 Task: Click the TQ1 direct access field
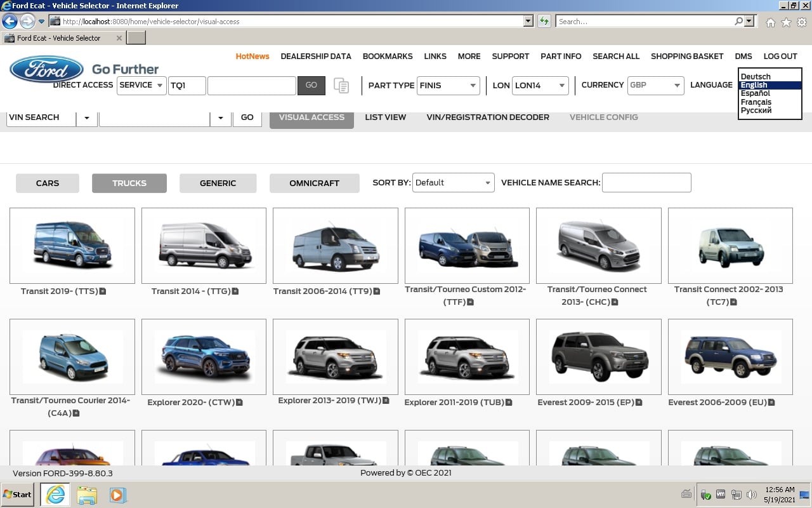pyautogui.click(x=187, y=85)
